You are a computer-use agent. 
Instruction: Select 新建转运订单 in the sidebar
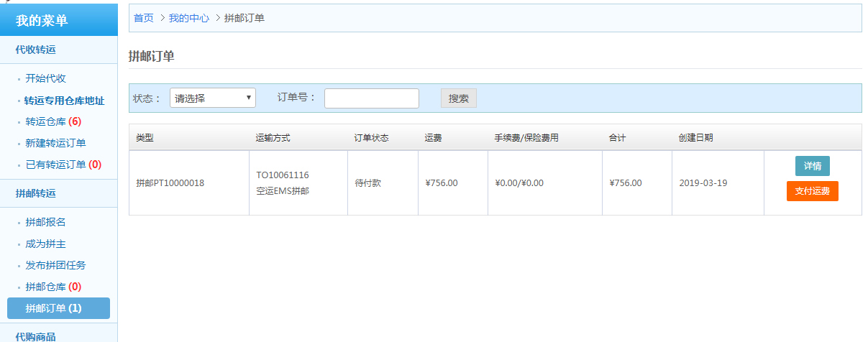pyautogui.click(x=56, y=143)
